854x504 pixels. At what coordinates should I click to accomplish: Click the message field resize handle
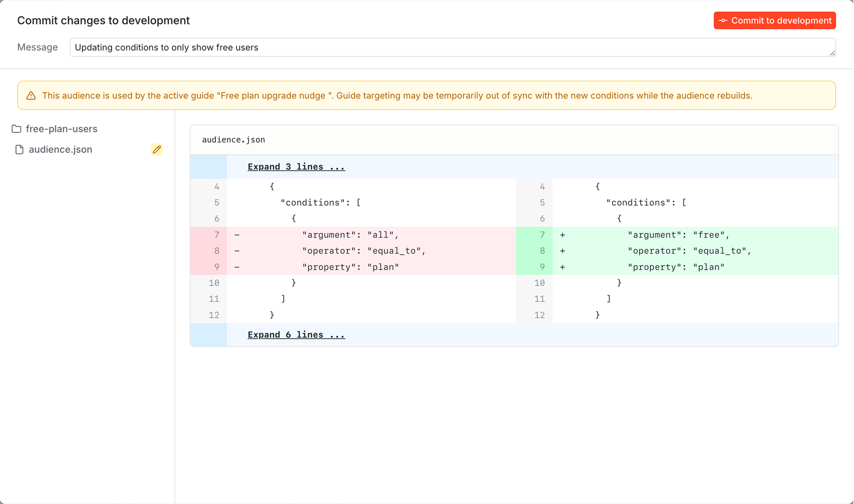(832, 53)
